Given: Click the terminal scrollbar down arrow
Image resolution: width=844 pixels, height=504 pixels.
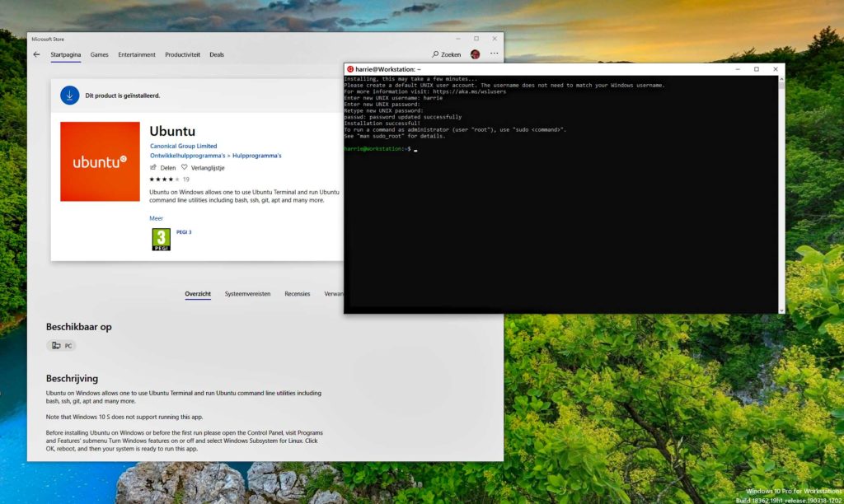Looking at the screenshot, I should [781, 310].
